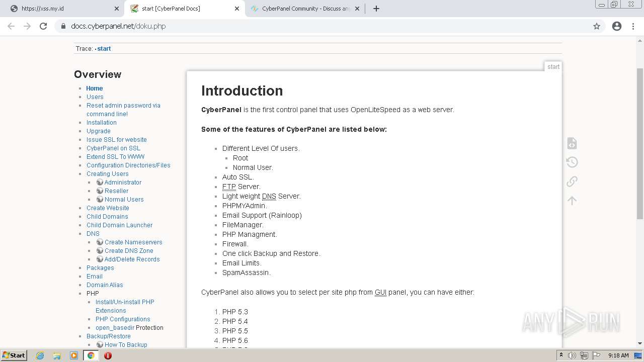Bookmark this page with star icon
The height and width of the screenshot is (362, 644).
(x=597, y=26)
